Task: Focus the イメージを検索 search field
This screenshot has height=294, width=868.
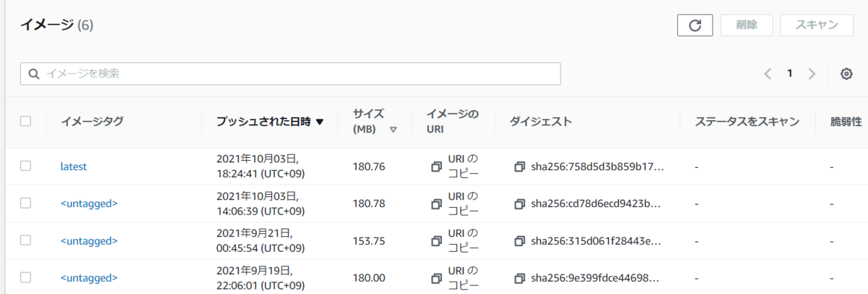Action: [x=291, y=74]
